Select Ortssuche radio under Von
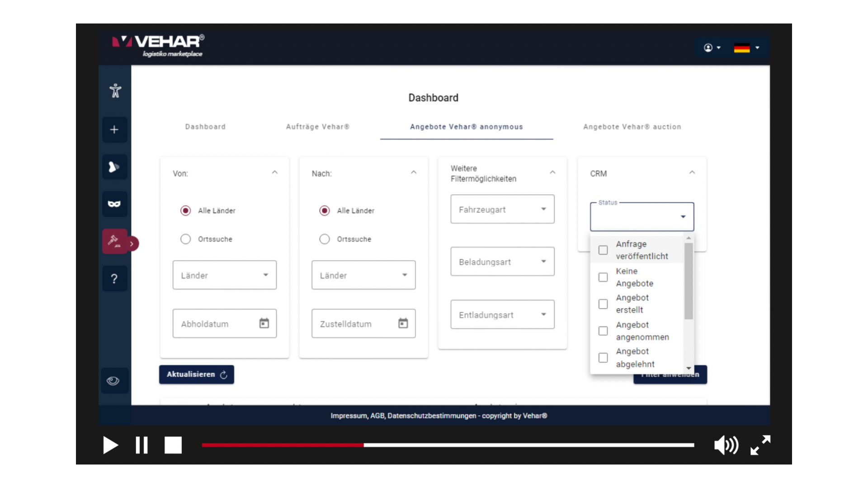Screen dimensions: 868x488 [x=186, y=239]
